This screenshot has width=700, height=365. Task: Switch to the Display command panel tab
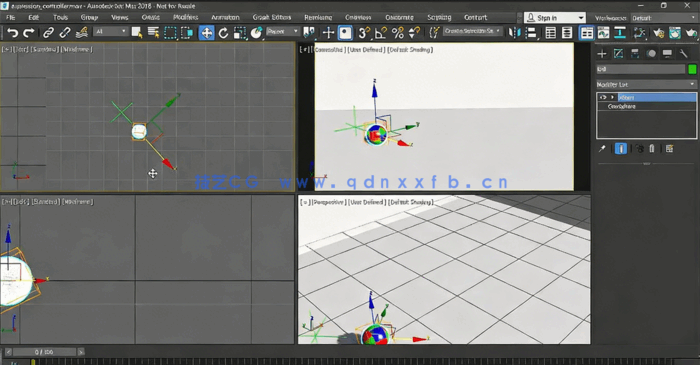(x=667, y=54)
